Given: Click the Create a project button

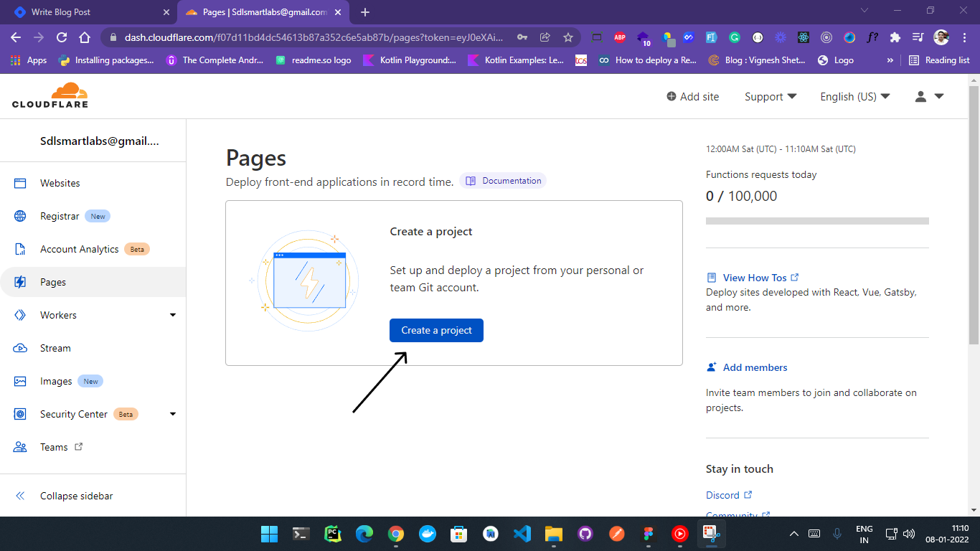Looking at the screenshot, I should pyautogui.click(x=436, y=330).
